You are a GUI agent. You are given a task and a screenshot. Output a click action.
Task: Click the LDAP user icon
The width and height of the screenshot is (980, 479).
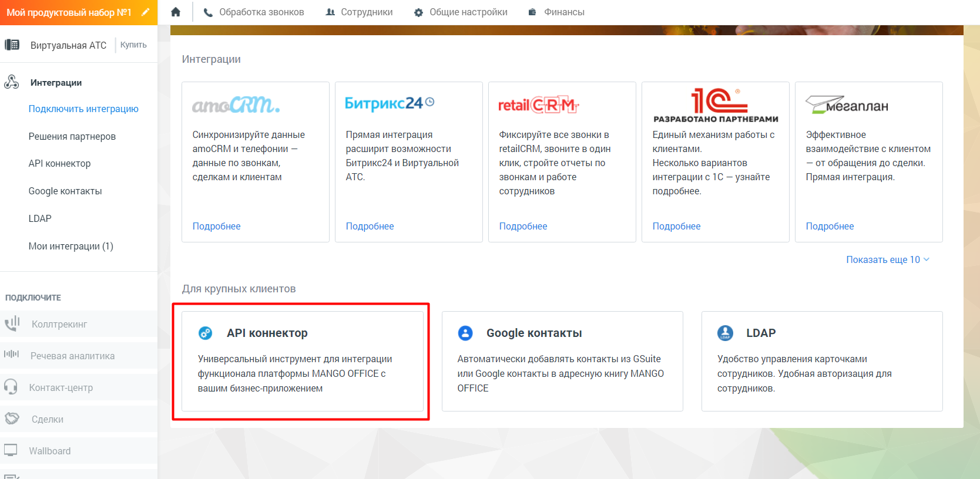725,333
